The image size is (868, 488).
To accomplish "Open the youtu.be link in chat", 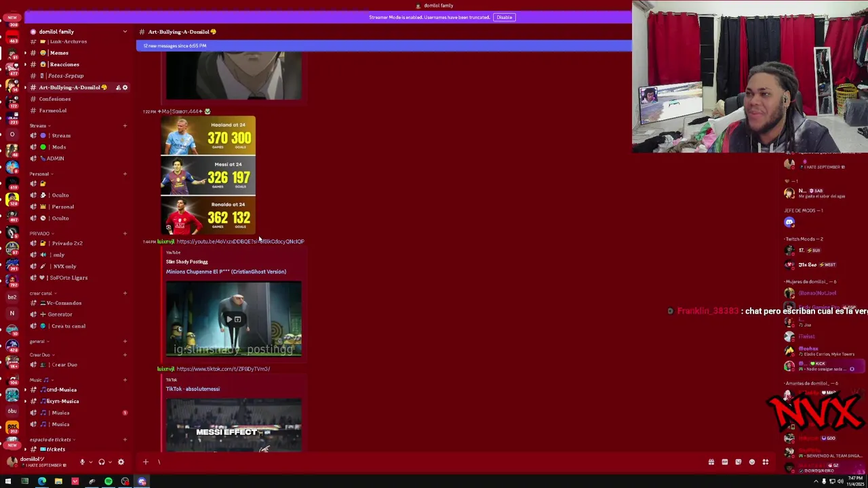I will tap(240, 241).
